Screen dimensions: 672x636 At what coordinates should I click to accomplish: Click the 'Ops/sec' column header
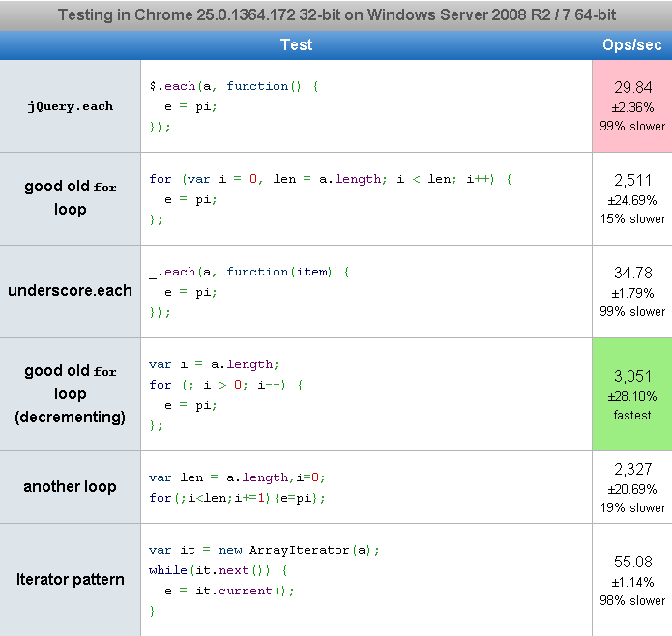coord(631,45)
